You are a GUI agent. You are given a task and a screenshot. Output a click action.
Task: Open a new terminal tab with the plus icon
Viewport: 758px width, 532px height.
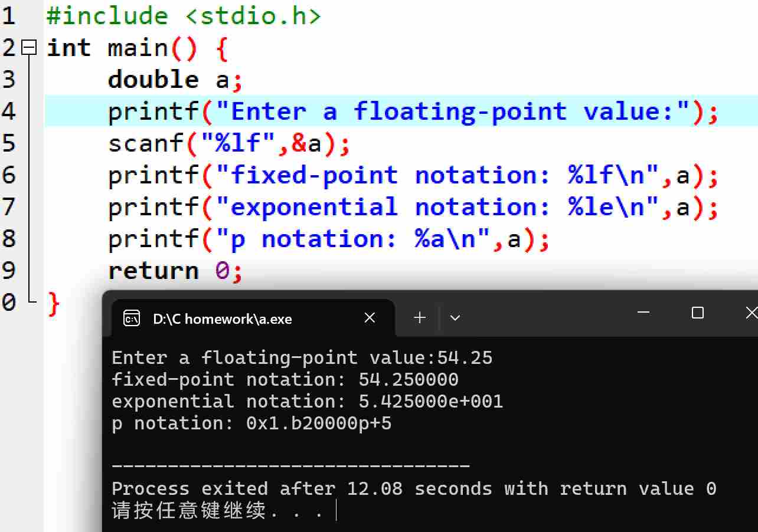420,318
